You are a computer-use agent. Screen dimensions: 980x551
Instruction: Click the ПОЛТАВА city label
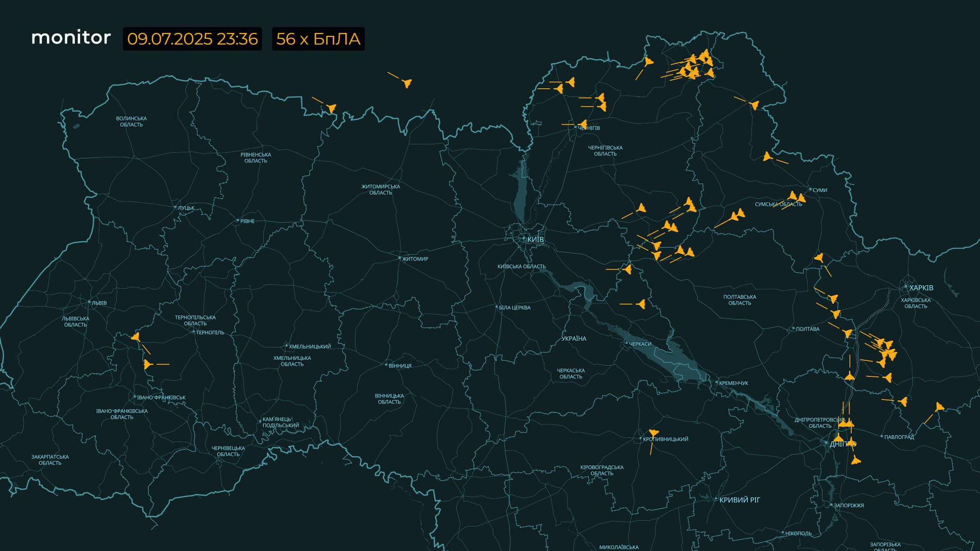807,329
